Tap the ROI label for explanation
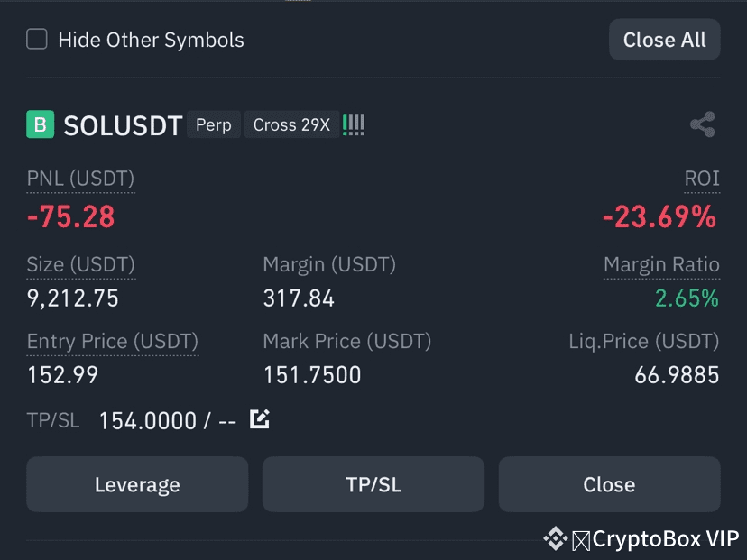This screenshot has height=560, width=747. [702, 179]
